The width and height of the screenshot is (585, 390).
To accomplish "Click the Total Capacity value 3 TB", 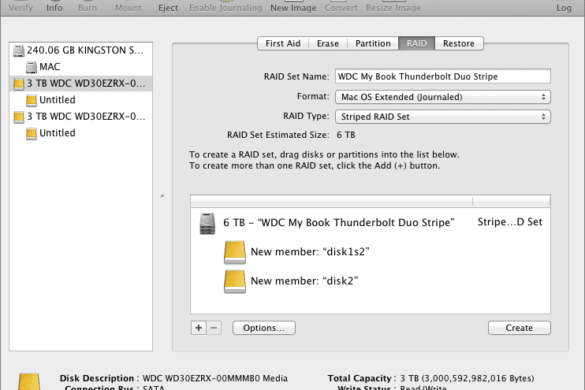I will click(467, 378).
